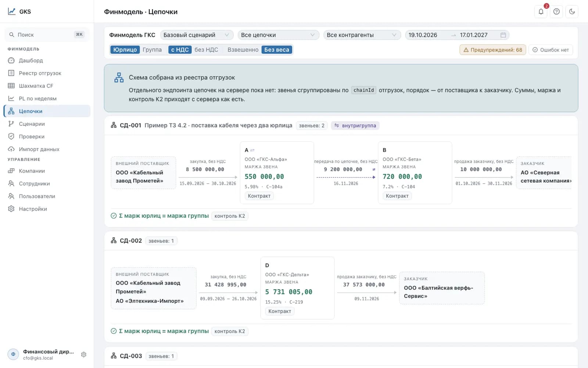Select the с НДС option
This screenshot has width=588, height=368.
point(180,50)
